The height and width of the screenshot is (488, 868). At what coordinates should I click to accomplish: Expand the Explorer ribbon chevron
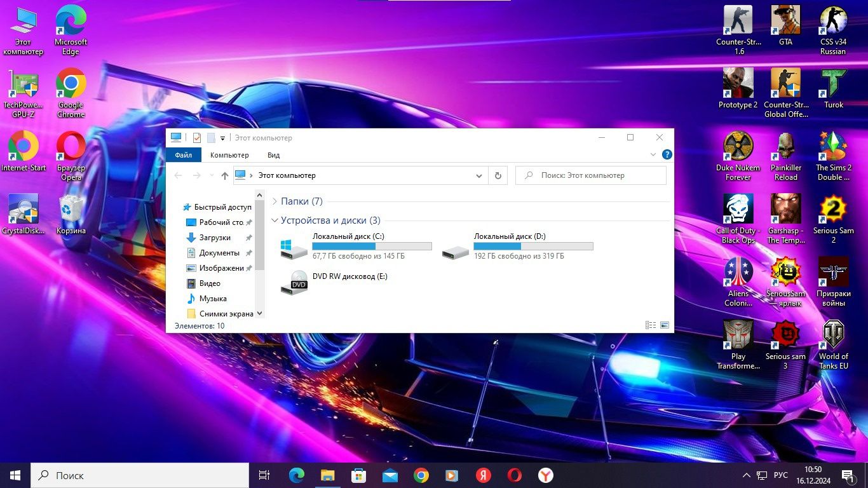pyautogui.click(x=653, y=154)
